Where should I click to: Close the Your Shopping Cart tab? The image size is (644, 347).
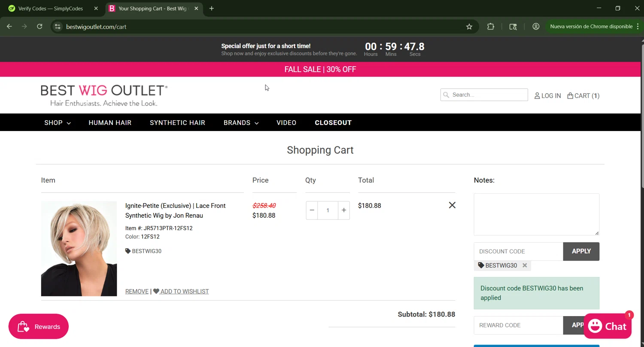196,8
